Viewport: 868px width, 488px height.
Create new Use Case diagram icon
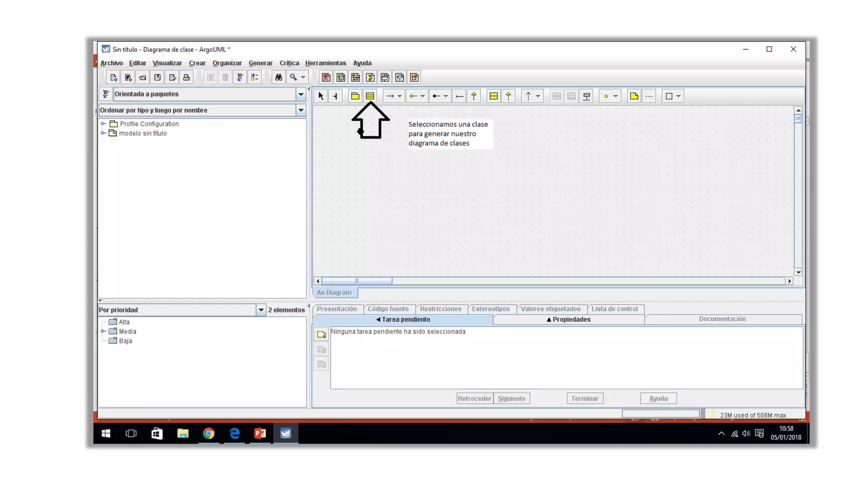(326, 78)
